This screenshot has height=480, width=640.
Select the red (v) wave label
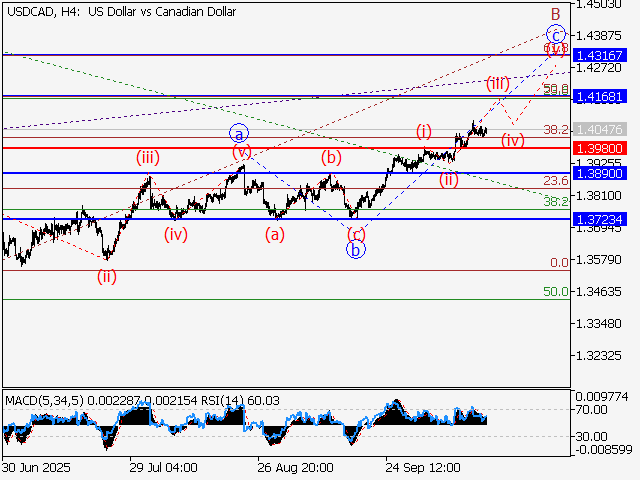coord(242,152)
